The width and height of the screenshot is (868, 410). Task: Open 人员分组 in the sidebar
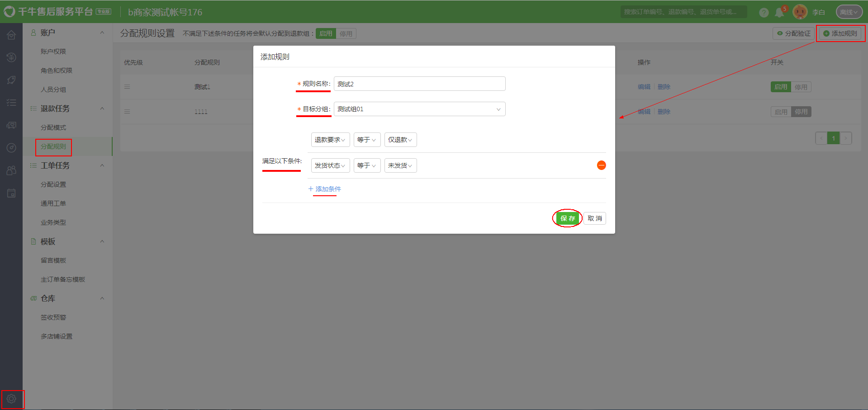tap(53, 90)
